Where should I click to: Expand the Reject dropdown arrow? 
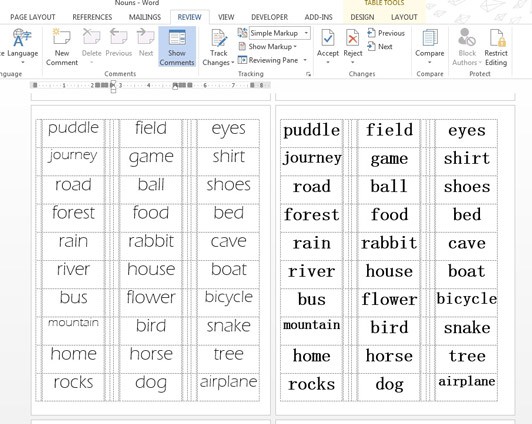353,62
